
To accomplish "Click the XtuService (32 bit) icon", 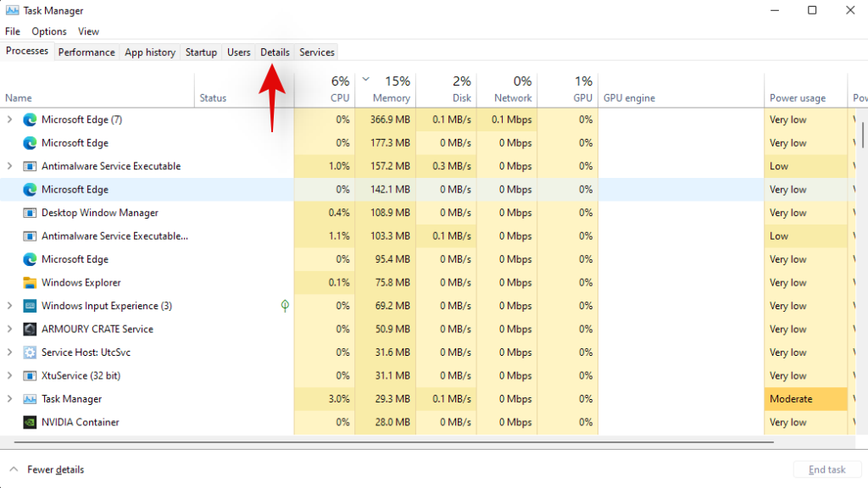I will (x=30, y=376).
